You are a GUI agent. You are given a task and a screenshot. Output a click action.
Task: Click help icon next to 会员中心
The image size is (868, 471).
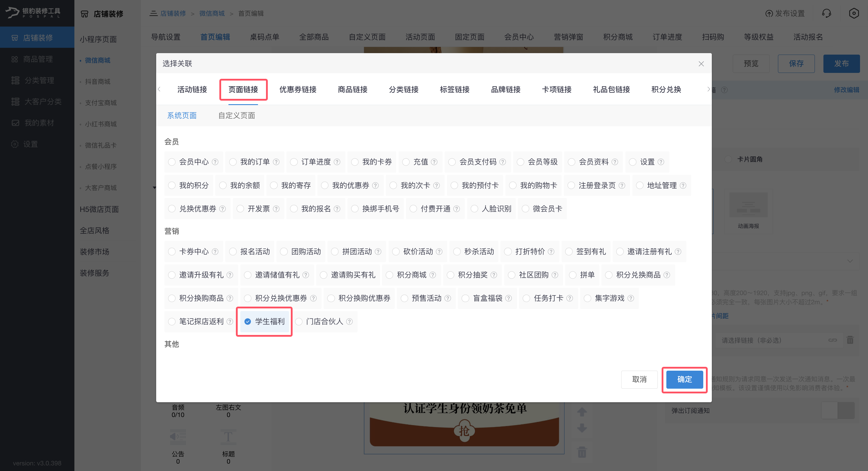(215, 162)
